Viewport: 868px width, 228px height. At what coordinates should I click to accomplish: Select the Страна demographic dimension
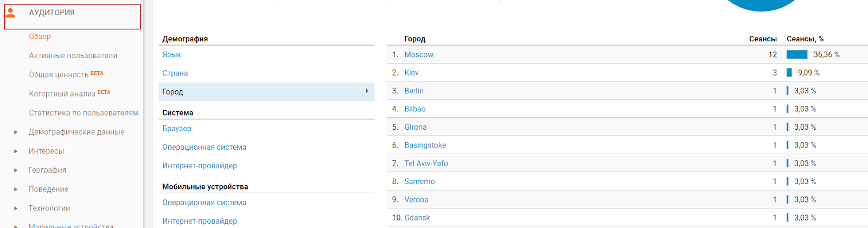click(175, 73)
